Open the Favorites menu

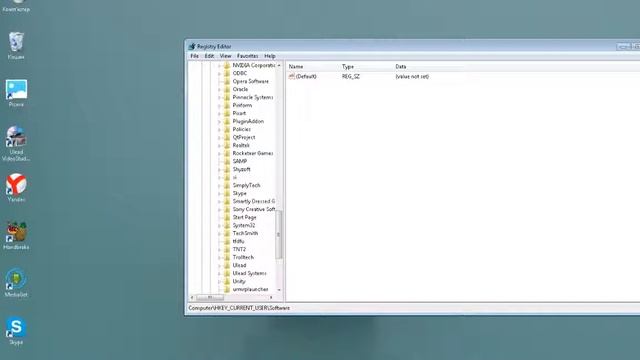tap(247, 56)
